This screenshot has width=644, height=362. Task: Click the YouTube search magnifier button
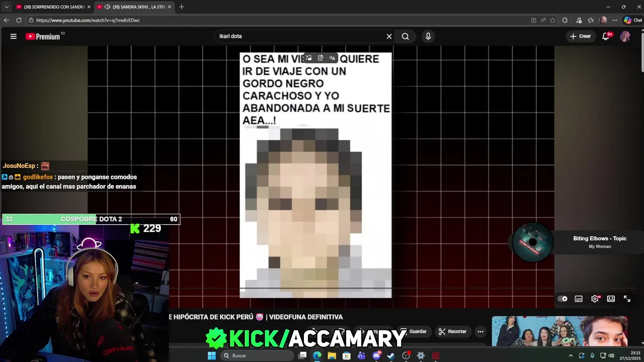(x=406, y=36)
